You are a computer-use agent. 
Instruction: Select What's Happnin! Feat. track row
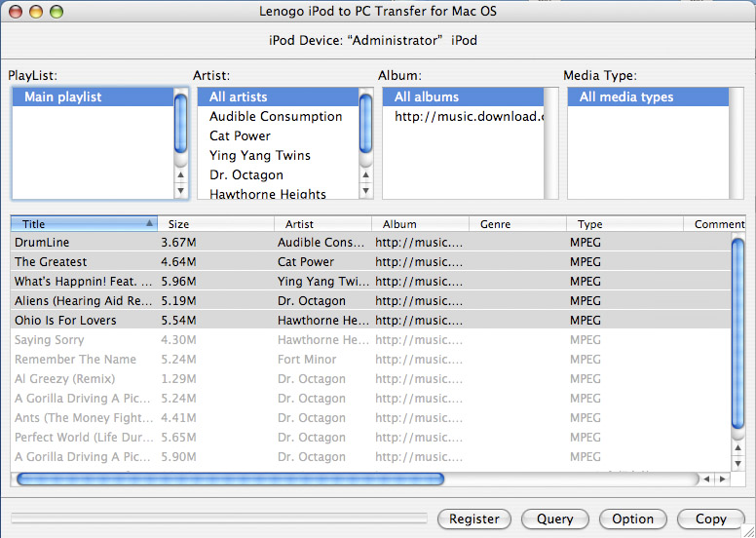click(x=370, y=282)
